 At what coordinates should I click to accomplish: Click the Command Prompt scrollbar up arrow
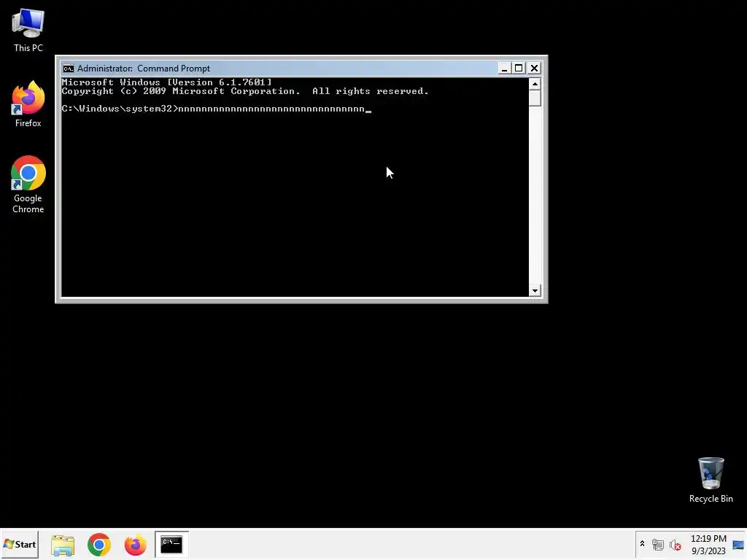535,85
